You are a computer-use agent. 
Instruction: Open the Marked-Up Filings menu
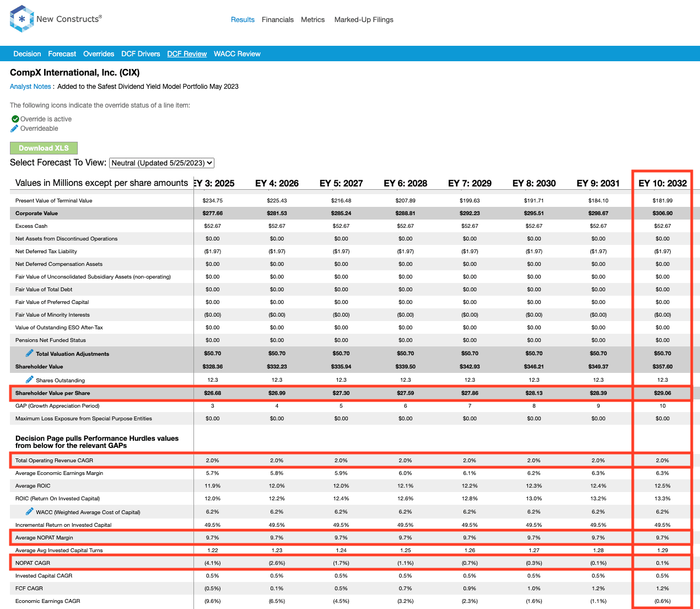click(364, 20)
